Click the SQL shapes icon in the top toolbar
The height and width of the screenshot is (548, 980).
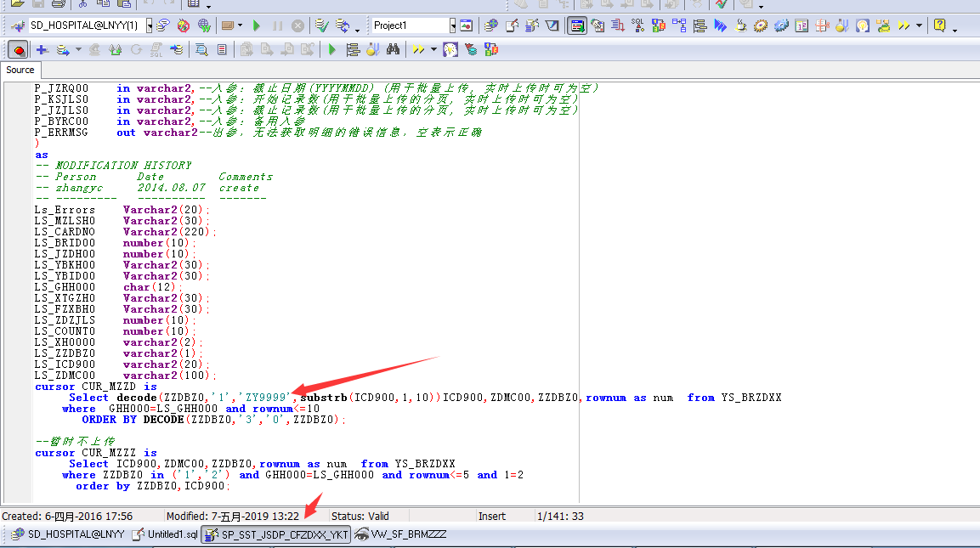point(638,25)
